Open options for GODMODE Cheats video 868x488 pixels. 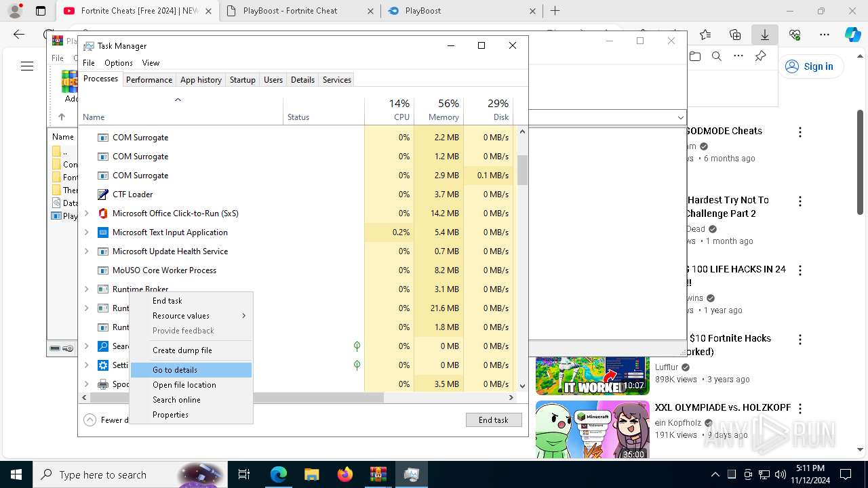point(800,132)
